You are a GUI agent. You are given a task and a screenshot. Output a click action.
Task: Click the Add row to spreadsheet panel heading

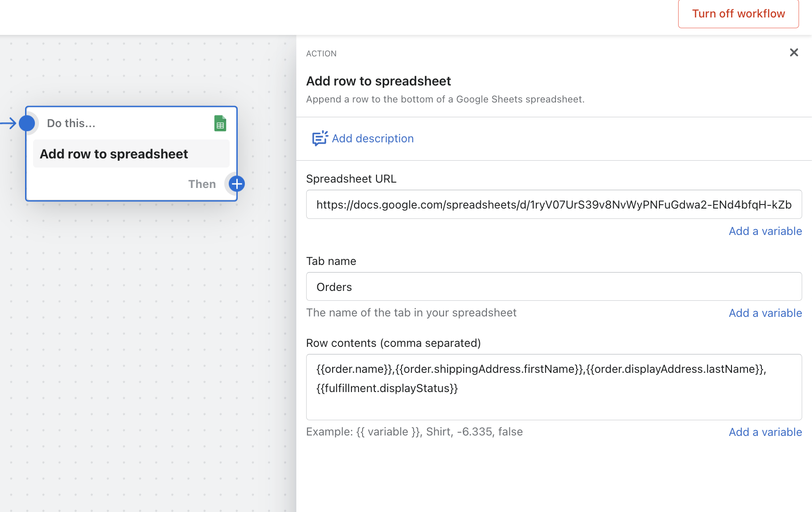[378, 81]
